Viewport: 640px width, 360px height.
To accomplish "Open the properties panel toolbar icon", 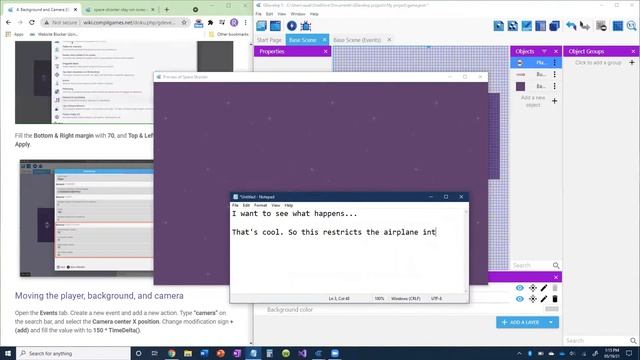I will tap(527, 26).
